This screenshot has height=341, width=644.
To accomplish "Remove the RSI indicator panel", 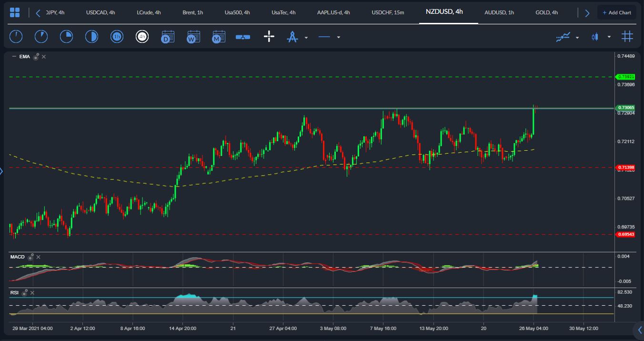I will 31,292.
